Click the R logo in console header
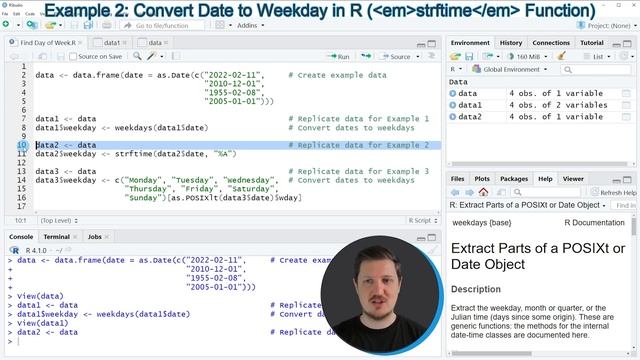The image size is (640, 360). point(14,250)
